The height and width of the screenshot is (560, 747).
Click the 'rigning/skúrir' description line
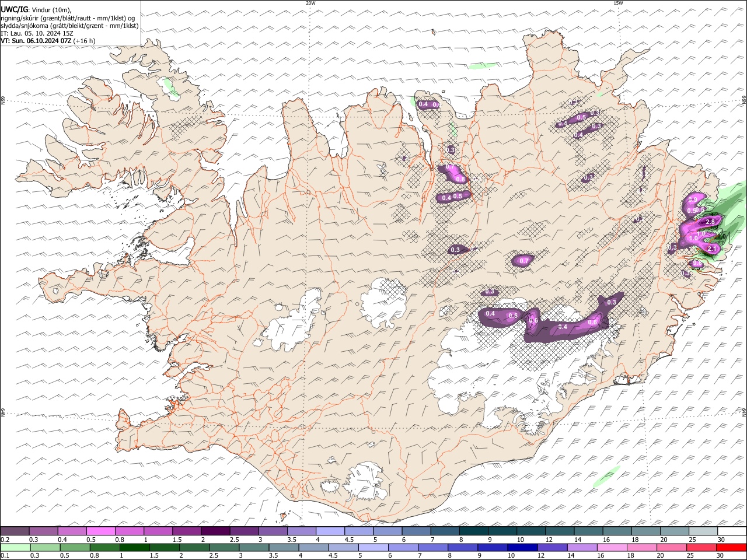(68, 18)
